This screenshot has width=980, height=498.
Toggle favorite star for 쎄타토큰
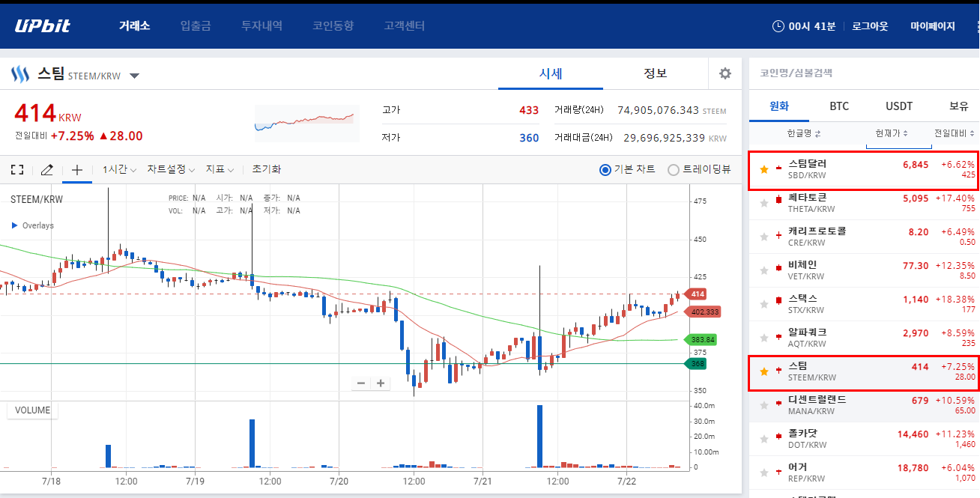pyautogui.click(x=764, y=203)
